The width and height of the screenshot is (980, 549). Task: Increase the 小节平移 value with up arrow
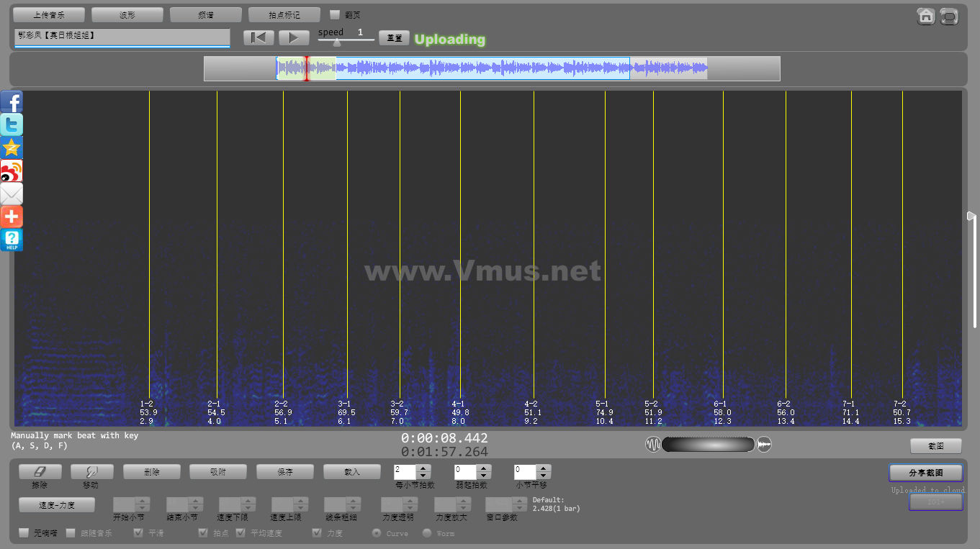click(544, 468)
